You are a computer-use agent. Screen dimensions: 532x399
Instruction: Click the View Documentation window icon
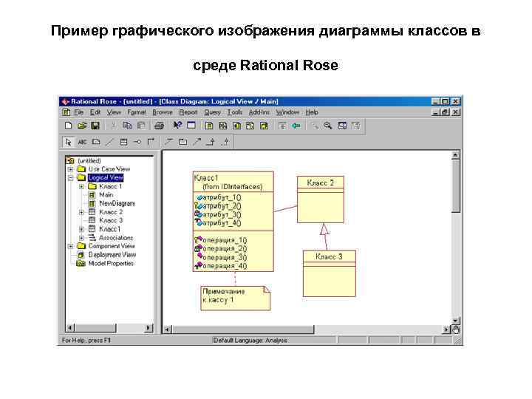click(191, 126)
